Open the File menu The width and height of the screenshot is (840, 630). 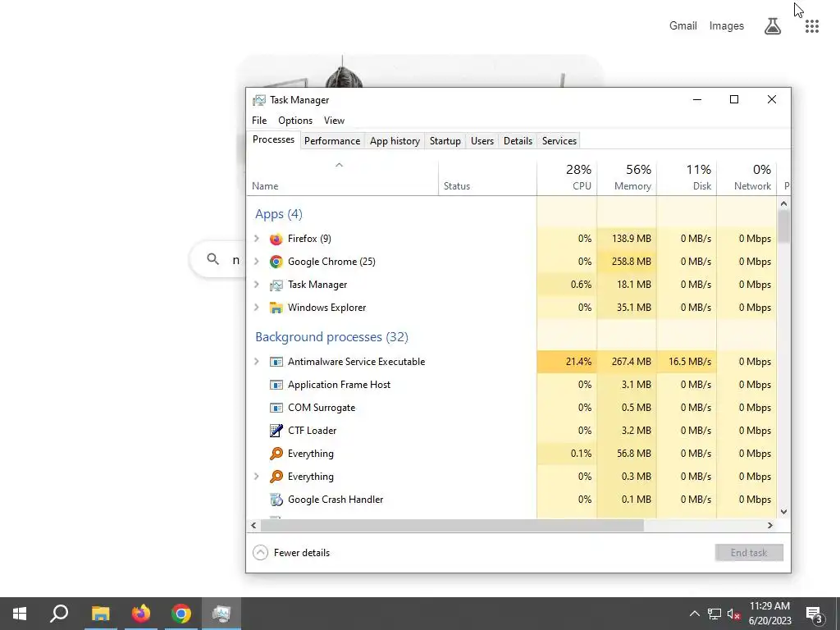pos(259,121)
